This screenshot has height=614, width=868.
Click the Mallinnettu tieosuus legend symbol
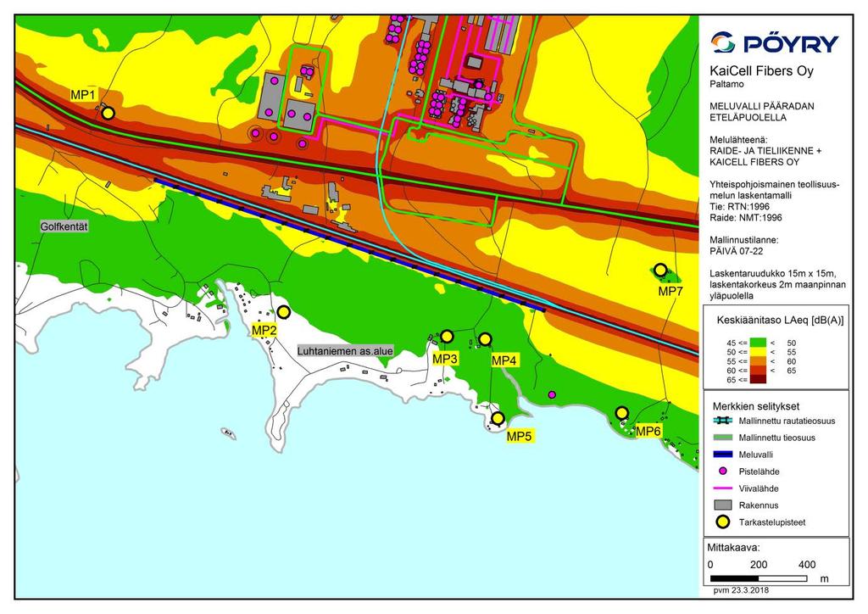(722, 438)
